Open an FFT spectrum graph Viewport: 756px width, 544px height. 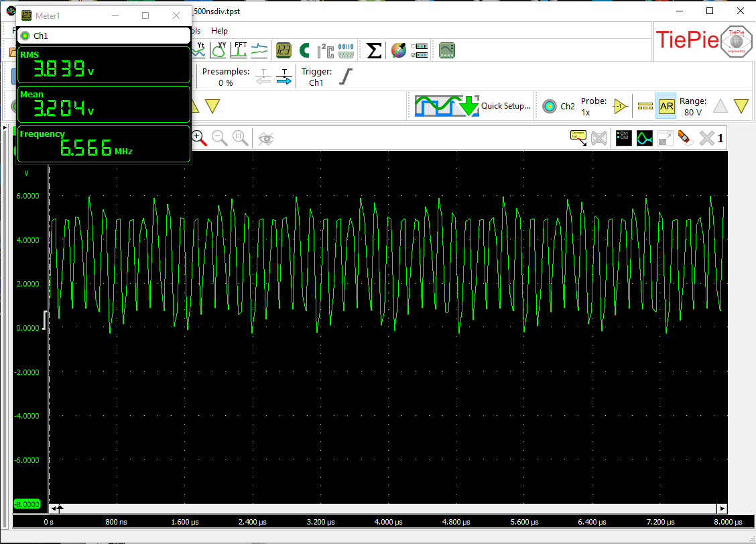(x=239, y=50)
